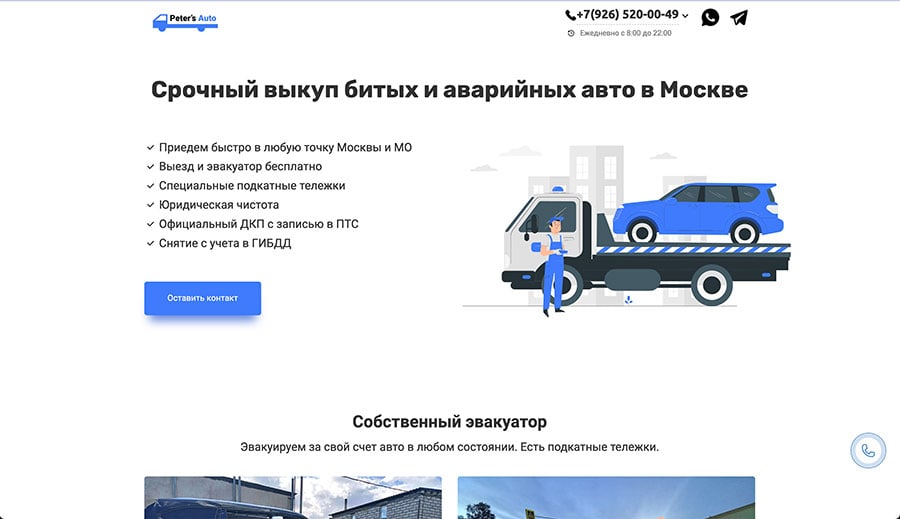900x519 pixels.
Task: Open WhatsApp chat icon
Action: tap(710, 18)
